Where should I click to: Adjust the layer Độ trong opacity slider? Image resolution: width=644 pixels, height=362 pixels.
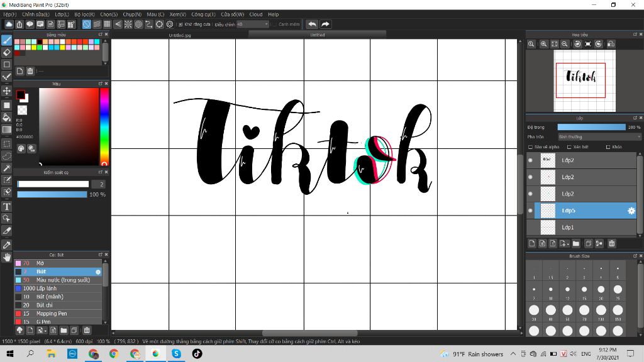pos(591,127)
